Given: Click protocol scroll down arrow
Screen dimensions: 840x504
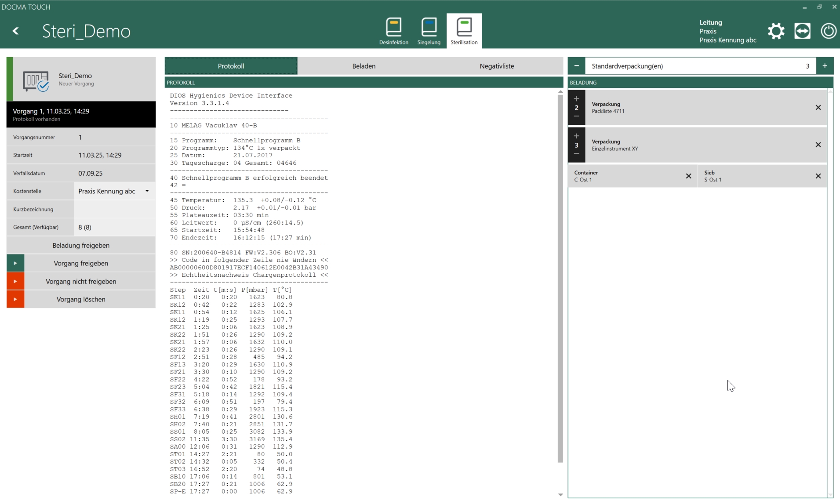Looking at the screenshot, I should [560, 495].
